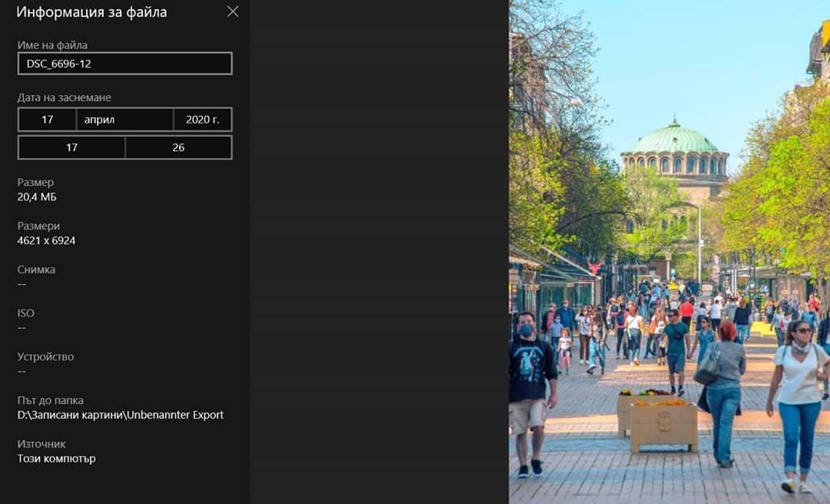Click the ISO label
The width and height of the screenshot is (830, 504).
click(x=26, y=313)
